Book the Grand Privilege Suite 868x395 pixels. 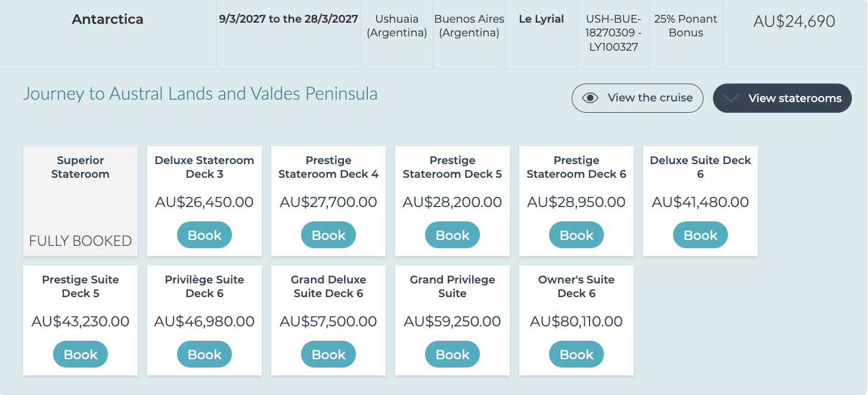point(452,354)
